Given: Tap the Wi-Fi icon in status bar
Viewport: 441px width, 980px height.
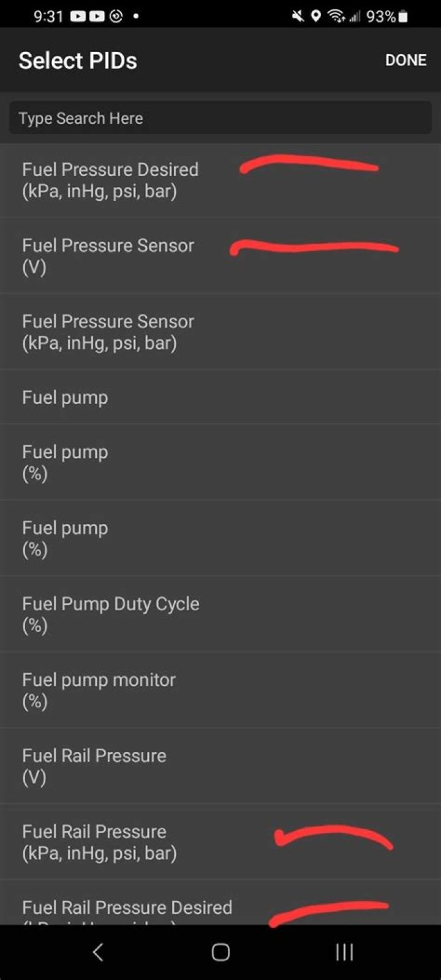Looking at the screenshot, I should [336, 17].
